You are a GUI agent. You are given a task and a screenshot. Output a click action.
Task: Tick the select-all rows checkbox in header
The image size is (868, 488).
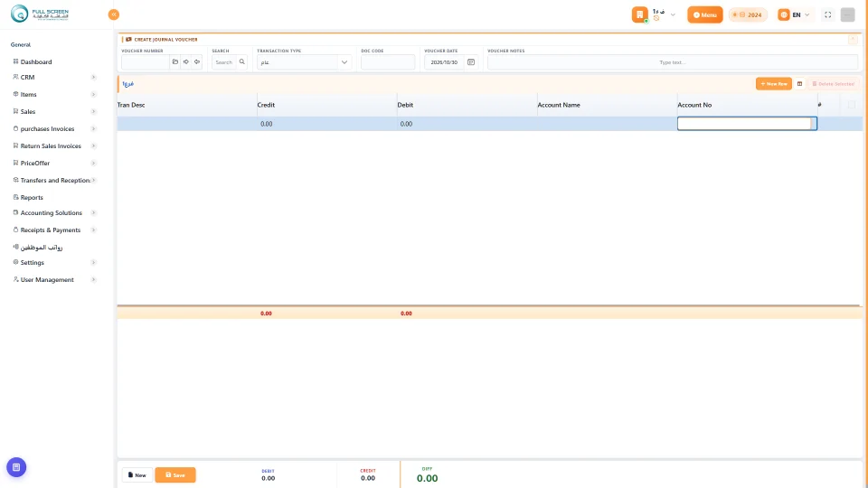click(852, 105)
